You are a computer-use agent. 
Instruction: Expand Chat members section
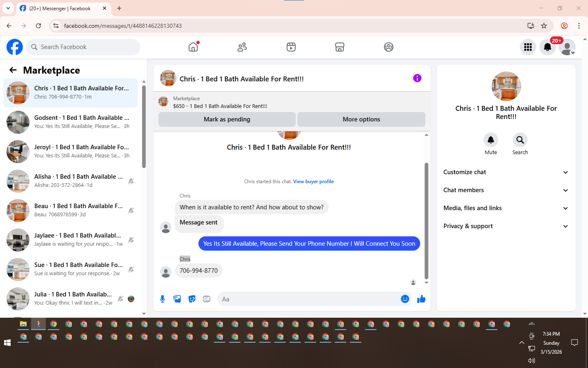pos(506,190)
